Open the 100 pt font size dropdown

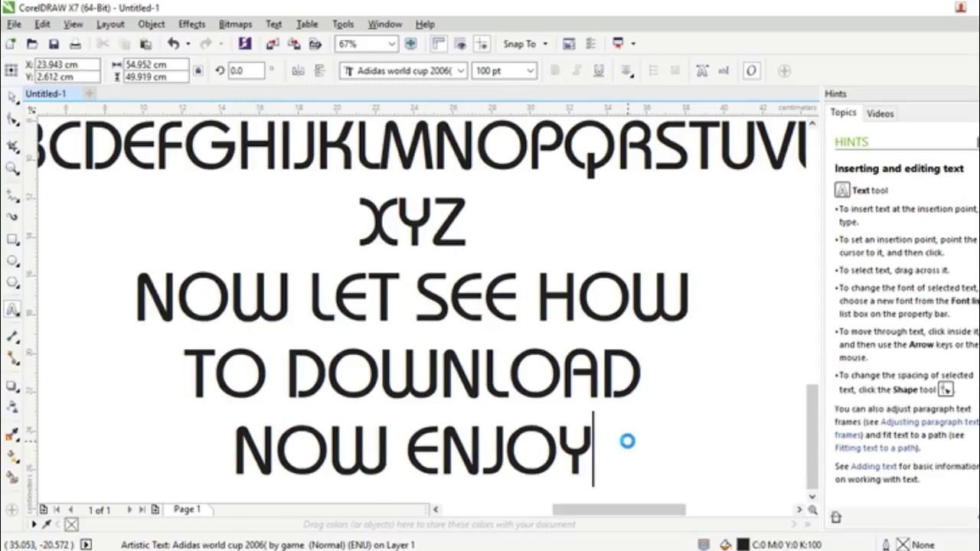pyautogui.click(x=529, y=70)
